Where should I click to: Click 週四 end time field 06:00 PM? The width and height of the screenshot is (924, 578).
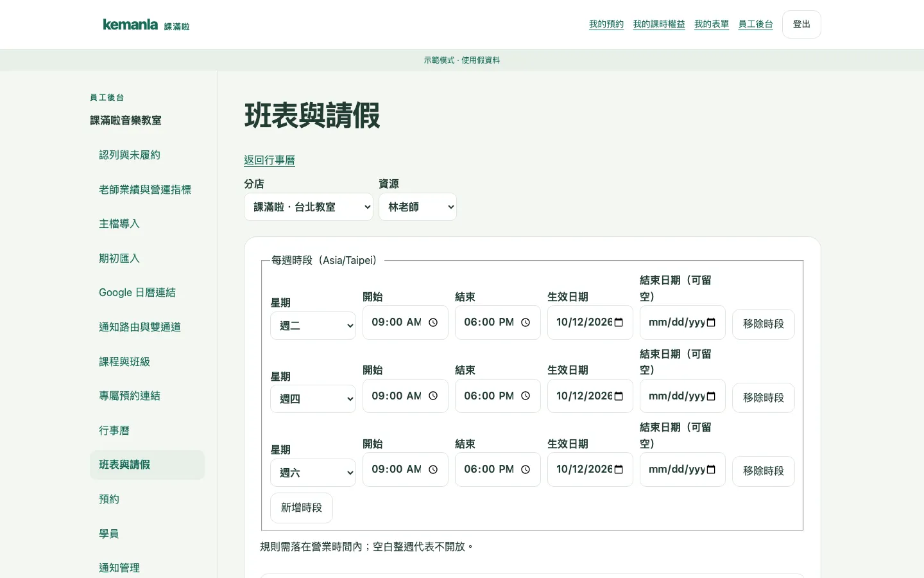498,396
